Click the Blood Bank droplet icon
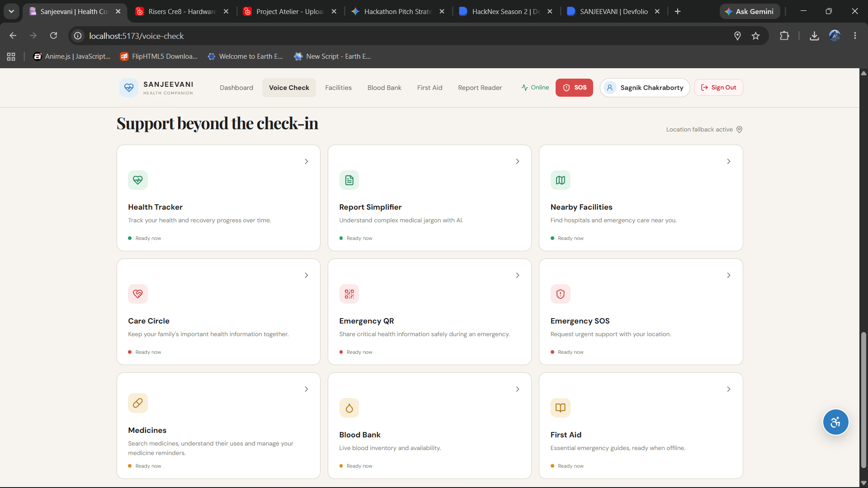The height and width of the screenshot is (488, 868). (x=349, y=408)
